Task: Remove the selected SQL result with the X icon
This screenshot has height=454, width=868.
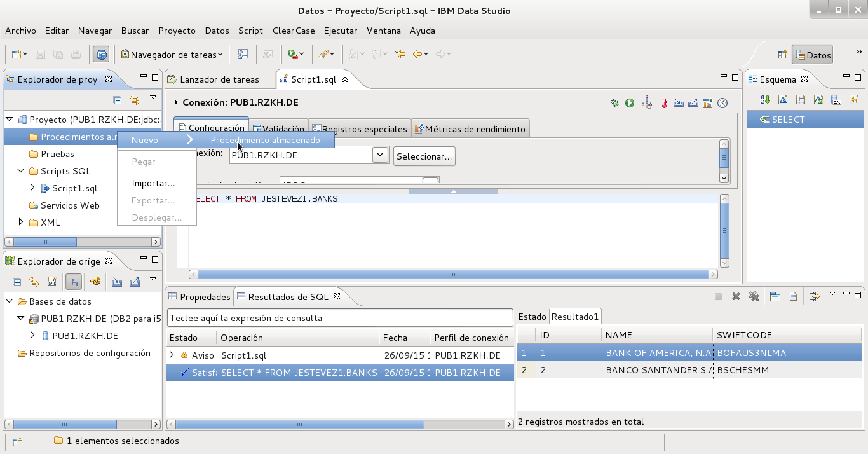Action: [x=736, y=296]
